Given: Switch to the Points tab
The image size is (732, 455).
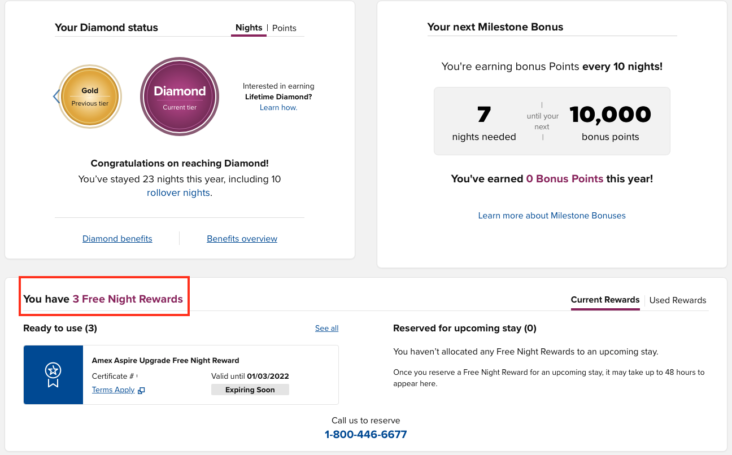Looking at the screenshot, I should pos(284,28).
